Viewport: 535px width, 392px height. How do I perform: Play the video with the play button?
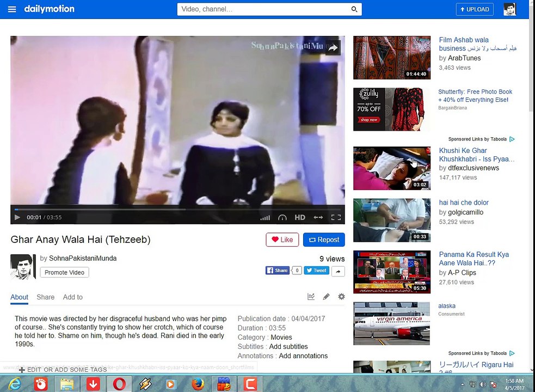coord(17,217)
